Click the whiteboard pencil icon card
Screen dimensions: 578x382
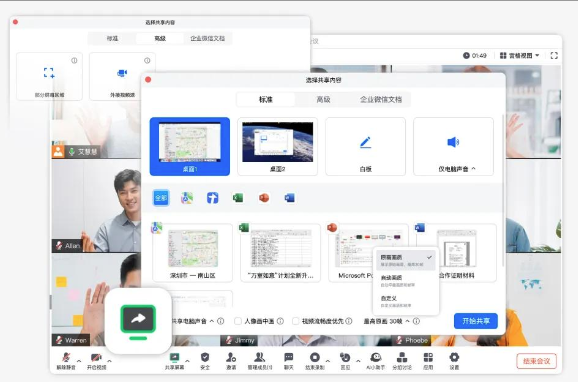tap(365, 146)
